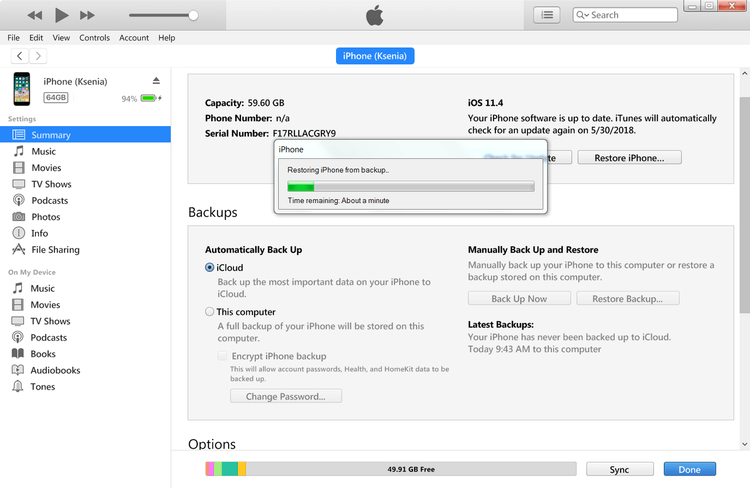Screen dimensions: 750x488
Task: Select Movies icon under On My Device
Action: pos(18,305)
